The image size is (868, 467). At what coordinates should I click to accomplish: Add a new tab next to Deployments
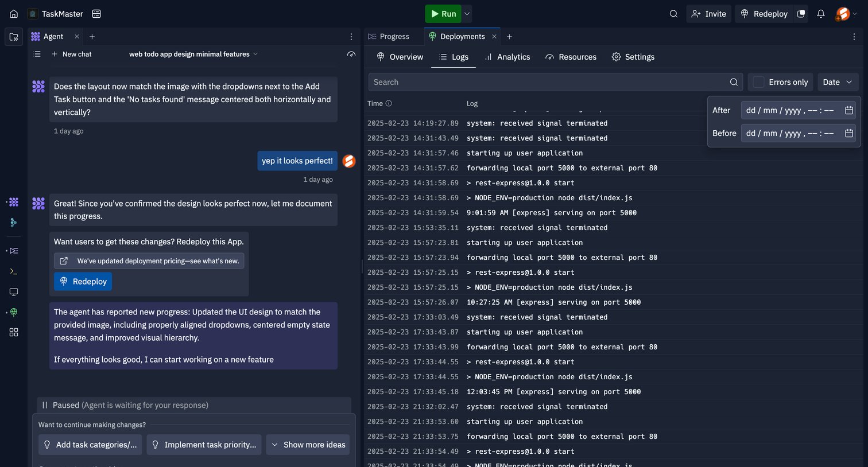coord(509,37)
